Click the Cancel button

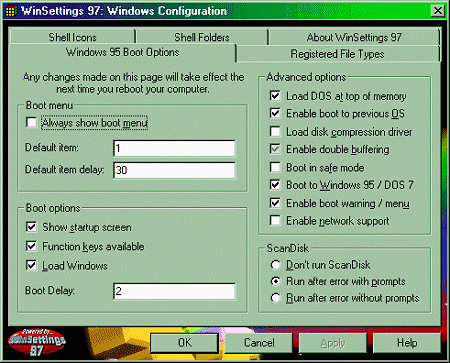point(259,343)
